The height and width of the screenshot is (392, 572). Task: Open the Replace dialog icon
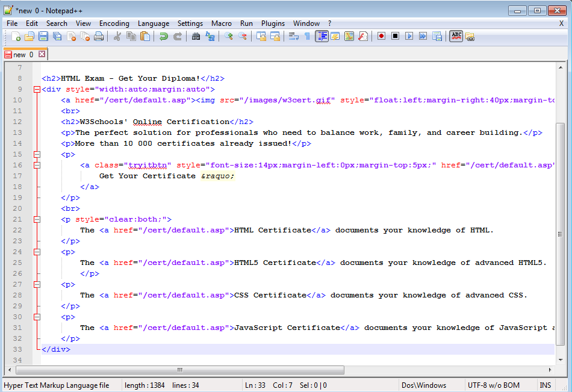click(210, 36)
